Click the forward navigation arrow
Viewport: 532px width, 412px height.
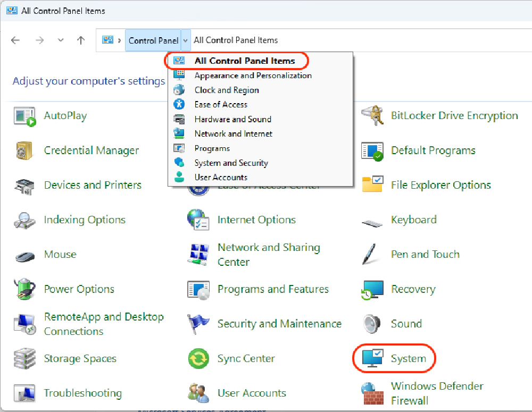[40, 40]
